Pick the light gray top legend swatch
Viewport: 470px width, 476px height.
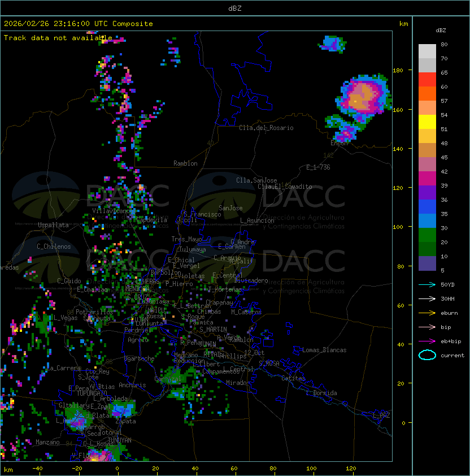point(427,51)
